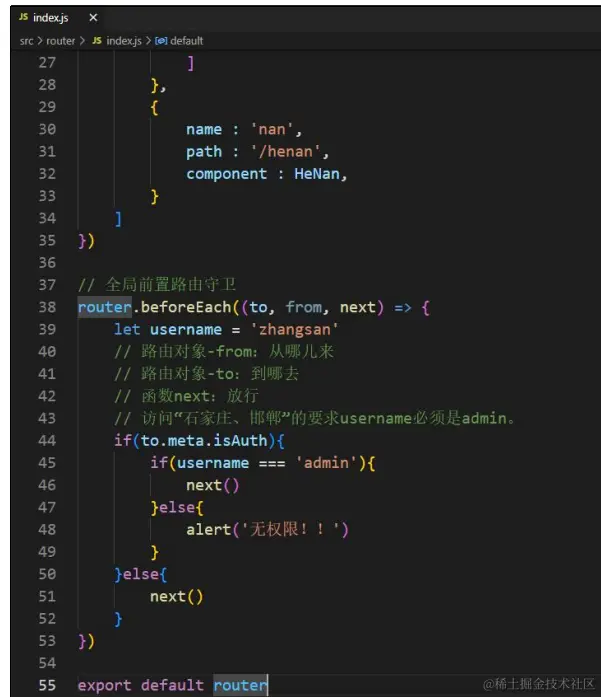Viewport: 601px width, 697px height.
Task: Click the JS file icon in tab
Action: (x=24, y=17)
